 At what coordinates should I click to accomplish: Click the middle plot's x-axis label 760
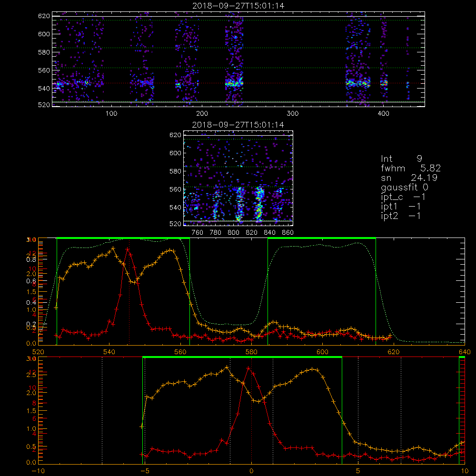tap(198, 233)
